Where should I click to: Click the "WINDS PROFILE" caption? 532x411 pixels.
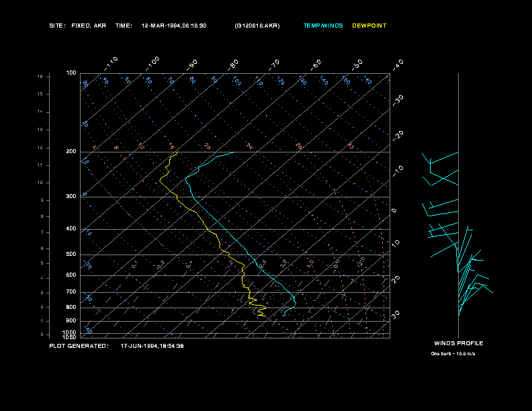click(x=459, y=343)
